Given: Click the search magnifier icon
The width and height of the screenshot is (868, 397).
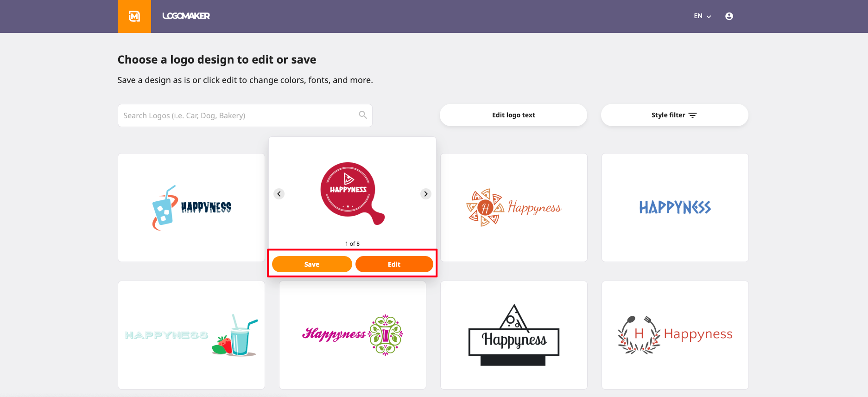Looking at the screenshot, I should (x=363, y=115).
